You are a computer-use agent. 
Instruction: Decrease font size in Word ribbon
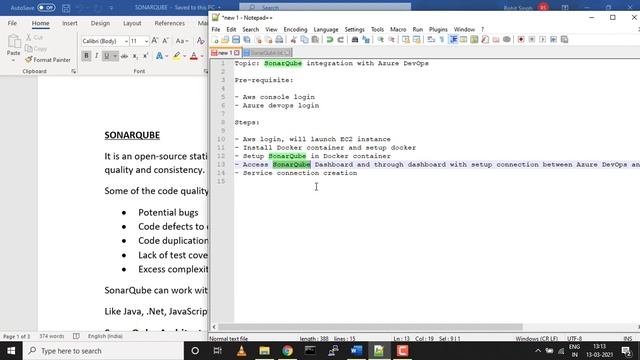point(165,41)
